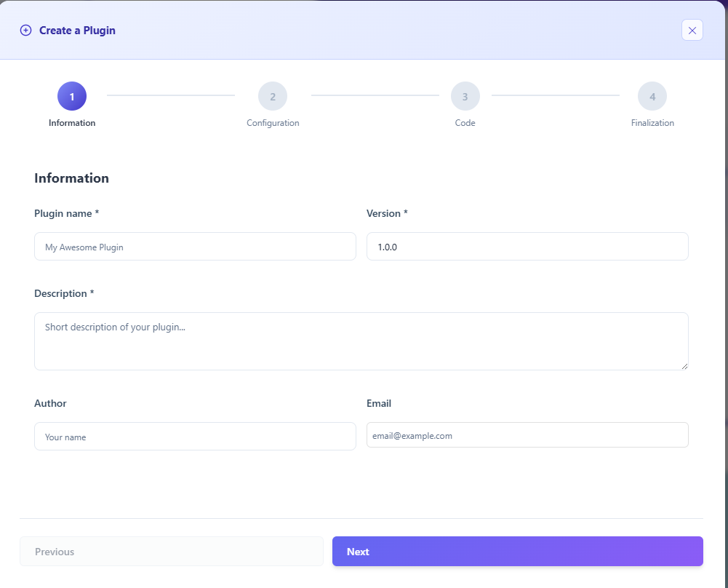Click the Plugin name input field
The image size is (728, 588).
point(194,246)
